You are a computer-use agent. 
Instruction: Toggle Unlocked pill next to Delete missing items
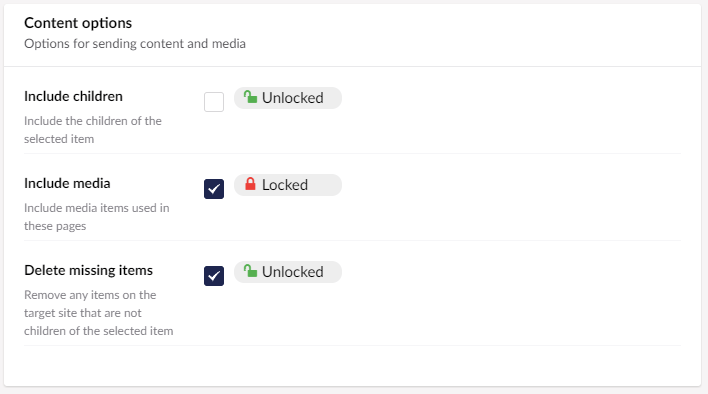pyautogui.click(x=288, y=272)
